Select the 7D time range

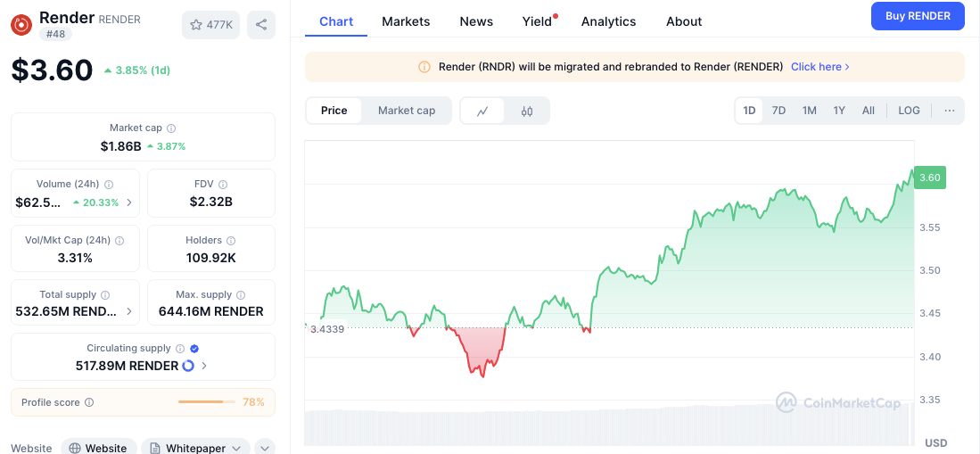pyautogui.click(x=778, y=111)
